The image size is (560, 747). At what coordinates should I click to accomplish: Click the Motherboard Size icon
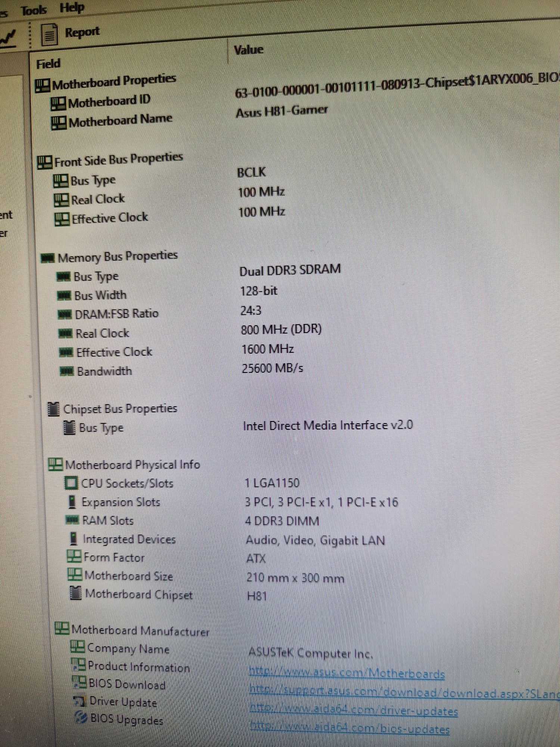[x=75, y=574]
